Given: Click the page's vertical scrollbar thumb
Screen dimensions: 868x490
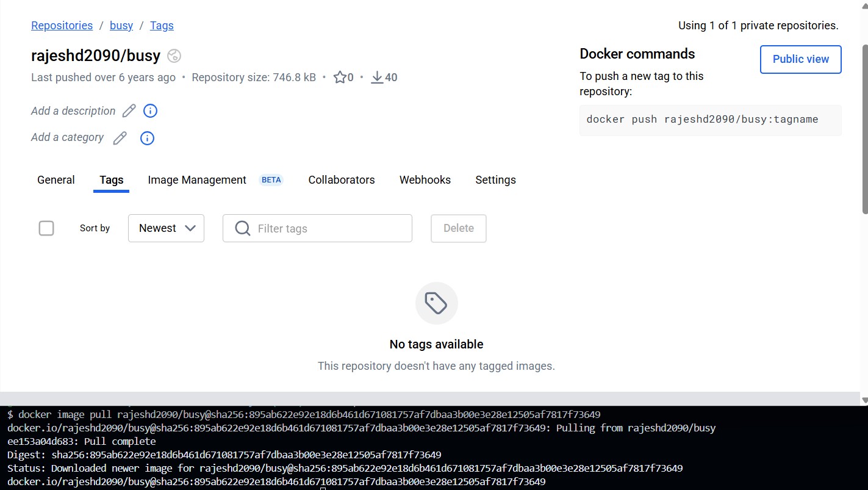Looking at the screenshot, I should 864,128.
